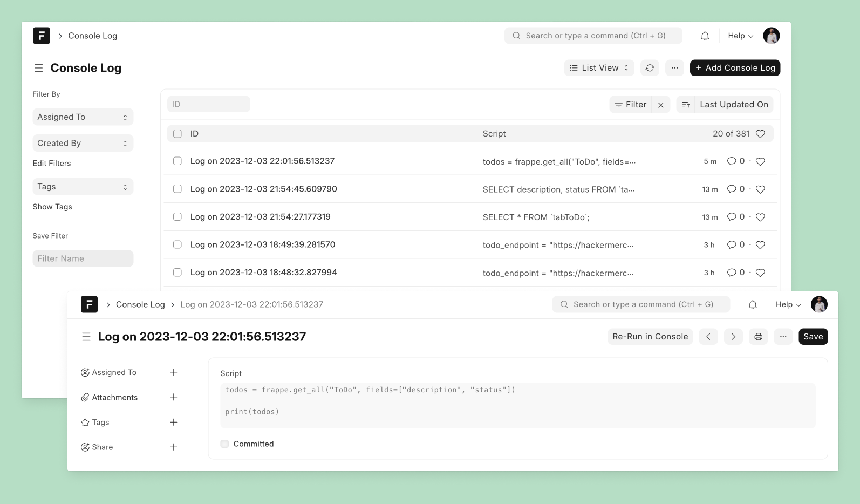The width and height of the screenshot is (860, 504).
Task: Open the notifications bell in the top bar
Action: (x=705, y=36)
